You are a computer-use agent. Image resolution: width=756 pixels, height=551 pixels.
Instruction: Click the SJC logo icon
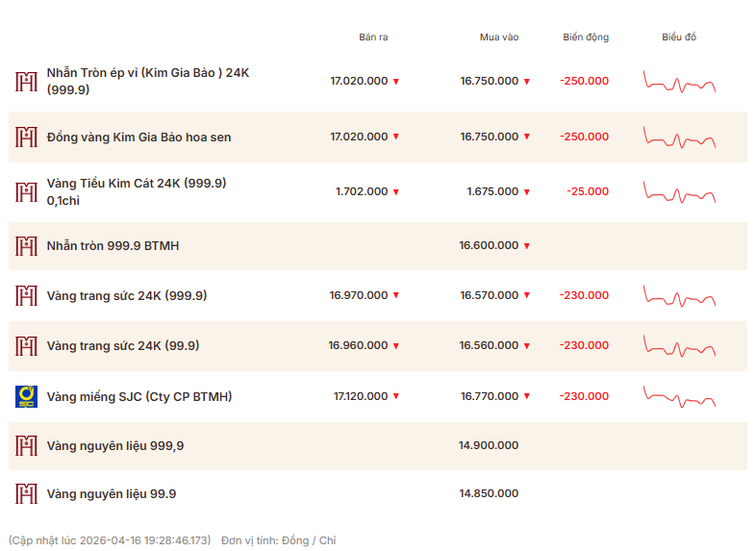[26, 396]
